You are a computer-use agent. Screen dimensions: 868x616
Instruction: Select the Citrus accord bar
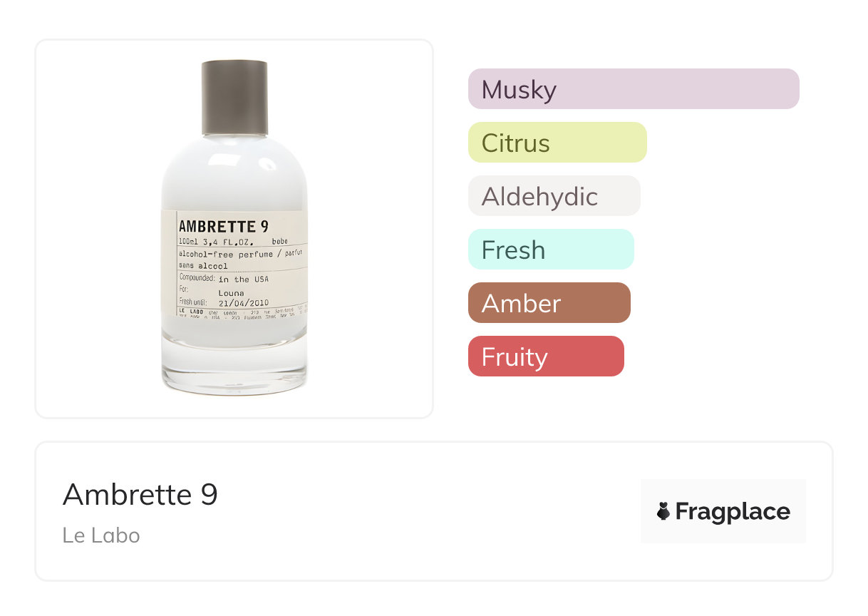(x=557, y=143)
